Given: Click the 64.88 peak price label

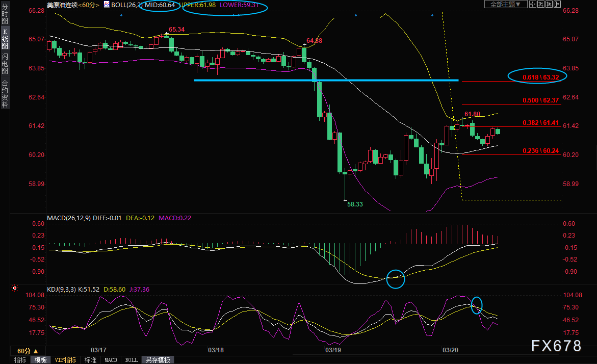Looking at the screenshot, I should click(x=314, y=41).
